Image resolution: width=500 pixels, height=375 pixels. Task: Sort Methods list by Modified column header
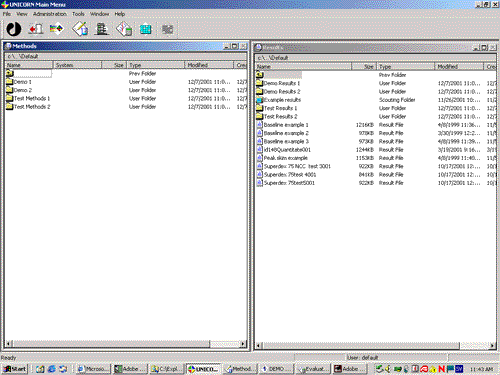[209, 65]
